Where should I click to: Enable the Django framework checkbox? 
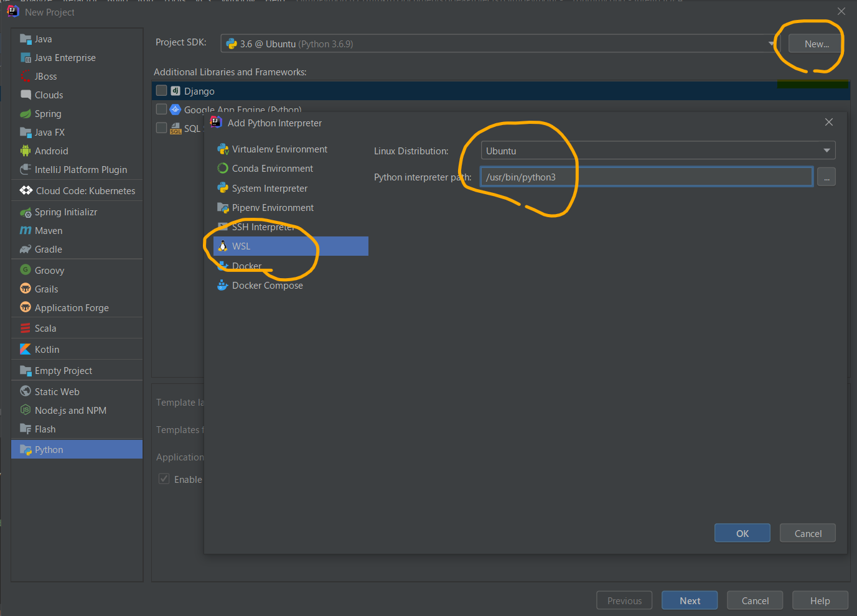(x=162, y=91)
